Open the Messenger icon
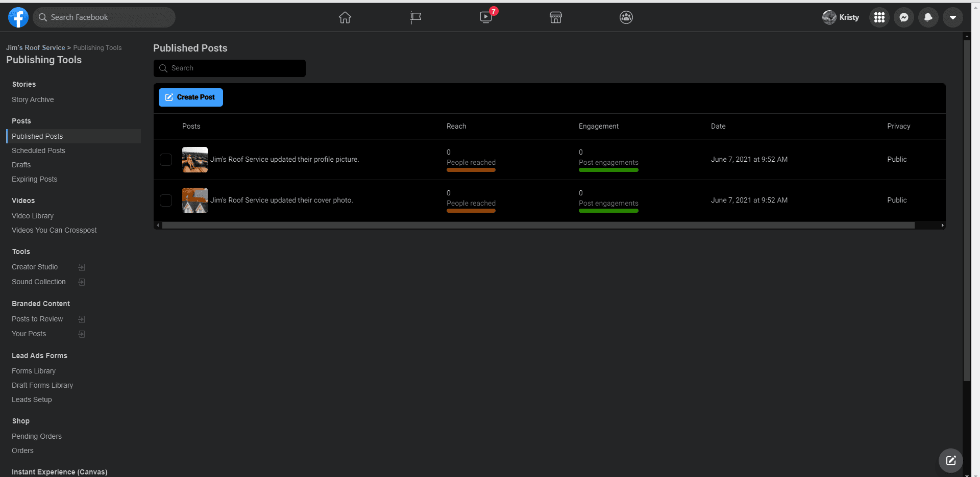The height and width of the screenshot is (477, 980). point(903,17)
